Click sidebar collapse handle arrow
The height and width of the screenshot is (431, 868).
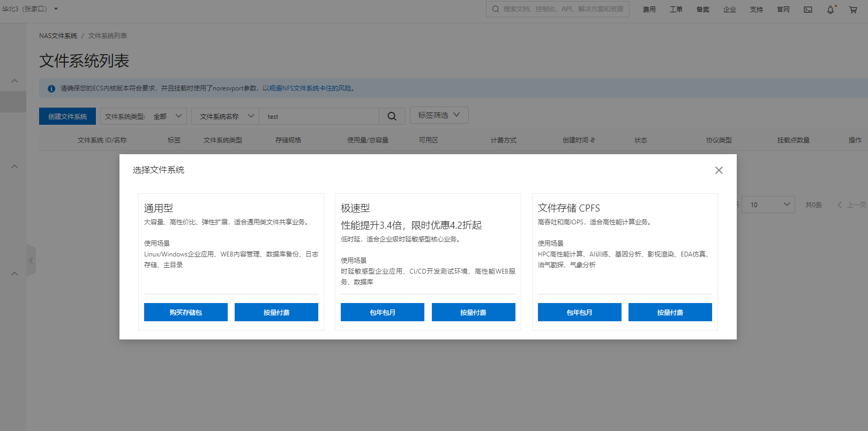tap(31, 261)
